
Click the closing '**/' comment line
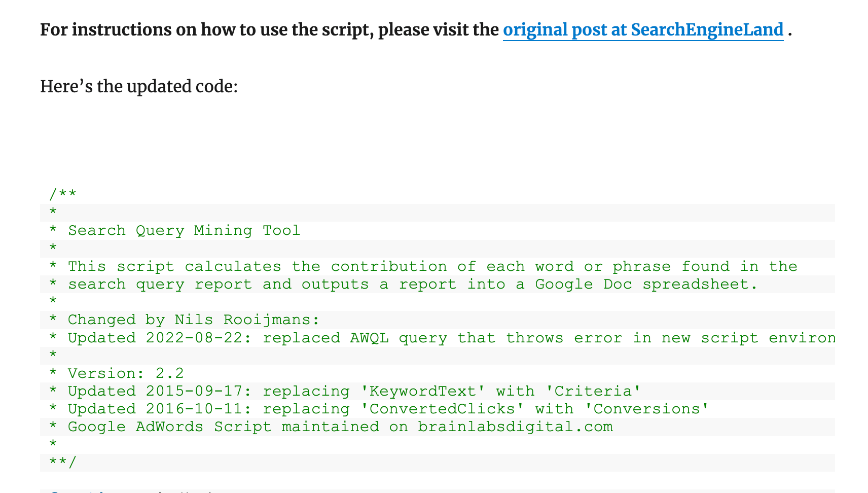(63, 463)
